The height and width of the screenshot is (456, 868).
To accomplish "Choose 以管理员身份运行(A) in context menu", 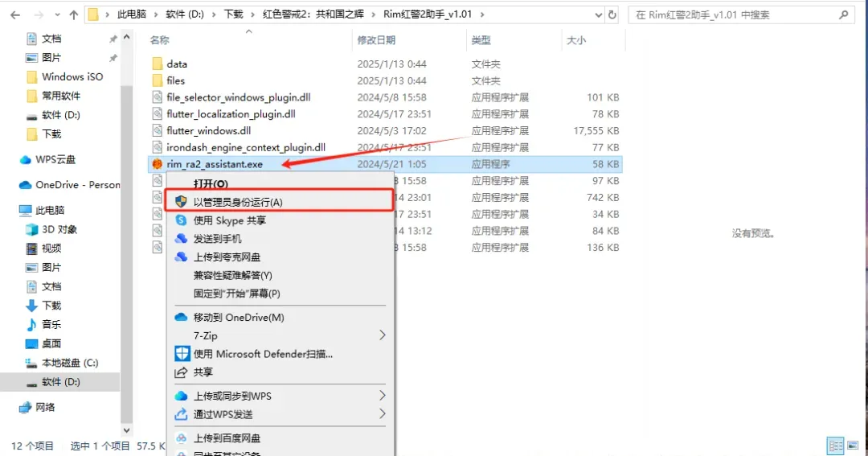I will pos(280,202).
